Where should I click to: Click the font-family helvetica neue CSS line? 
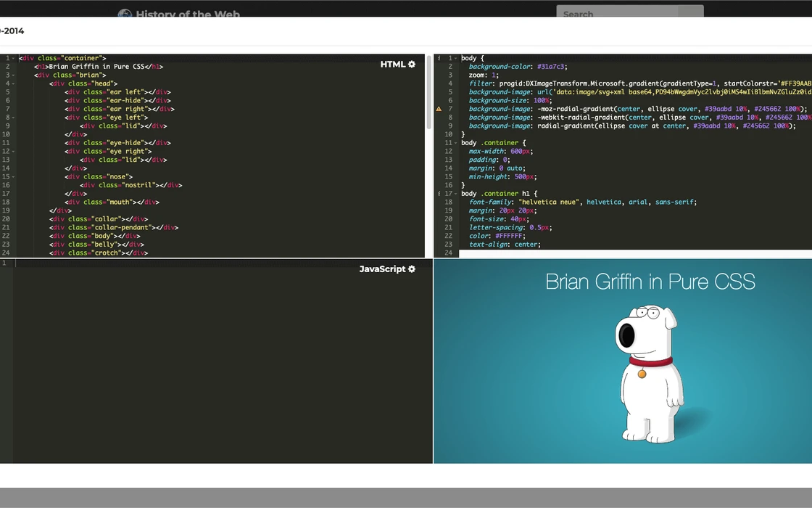click(x=583, y=202)
